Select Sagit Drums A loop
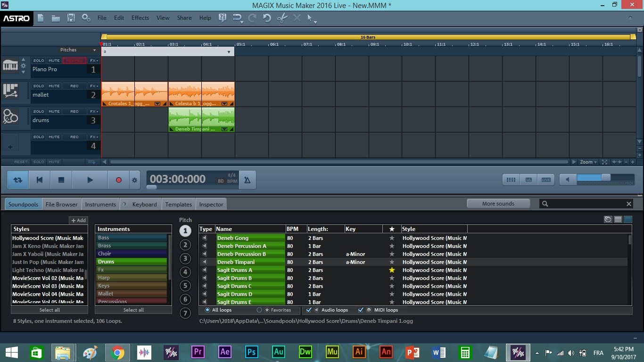 point(251,270)
